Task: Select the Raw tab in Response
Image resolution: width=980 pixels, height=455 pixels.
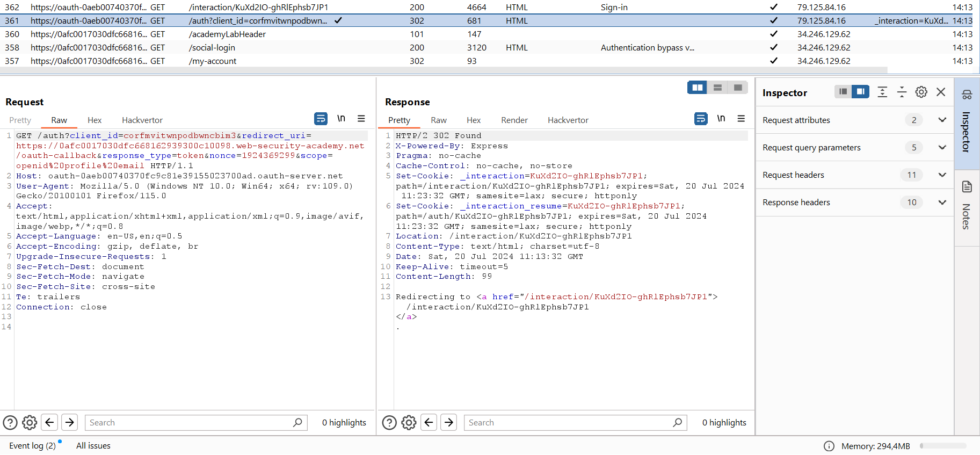Action: point(439,120)
